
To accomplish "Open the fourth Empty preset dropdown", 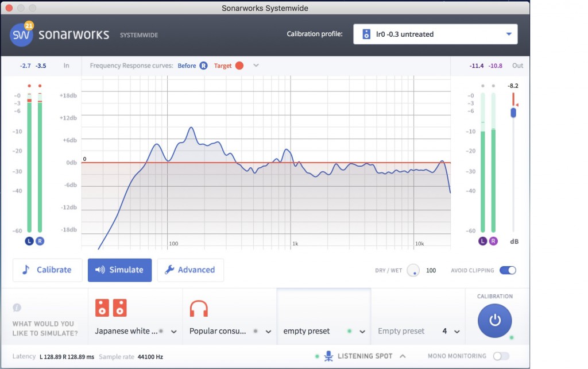I will point(457,332).
